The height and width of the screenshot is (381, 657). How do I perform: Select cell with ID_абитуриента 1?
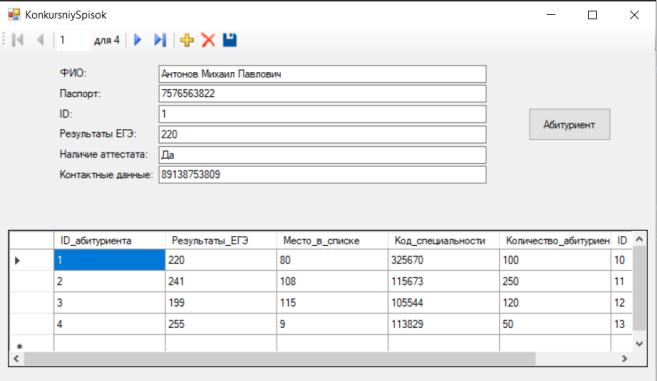pyautogui.click(x=109, y=260)
